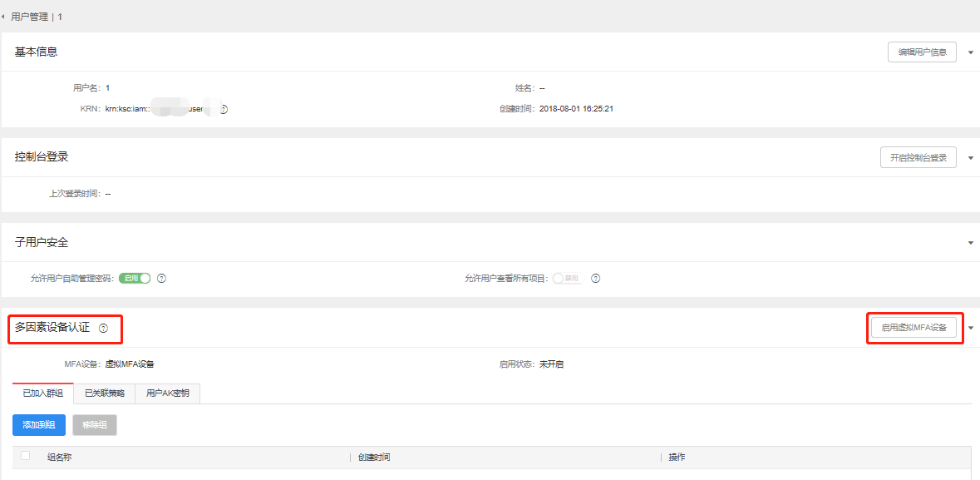Click the help icon next to KRN
This screenshot has height=480, width=980.
pos(224,109)
